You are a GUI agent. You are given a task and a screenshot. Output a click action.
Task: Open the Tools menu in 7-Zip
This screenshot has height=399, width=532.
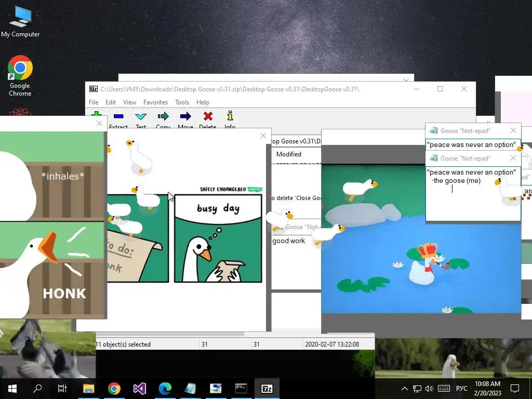click(x=182, y=102)
